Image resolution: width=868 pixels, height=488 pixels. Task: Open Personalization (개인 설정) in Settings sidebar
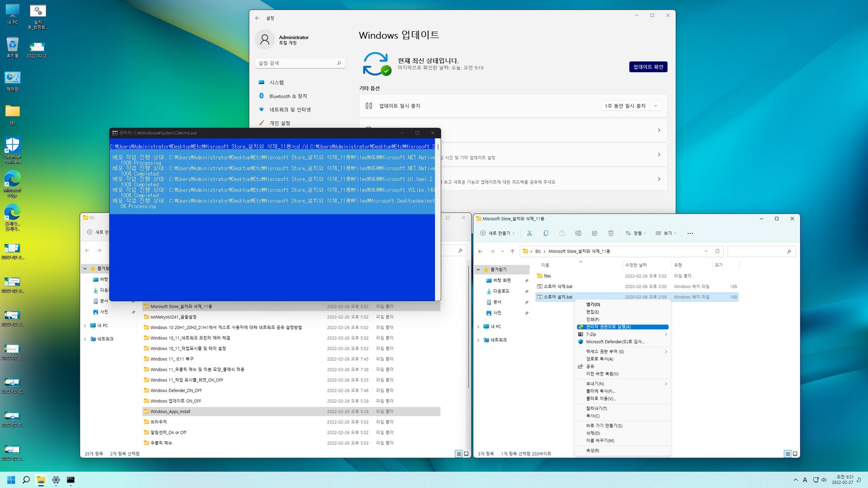(300, 123)
